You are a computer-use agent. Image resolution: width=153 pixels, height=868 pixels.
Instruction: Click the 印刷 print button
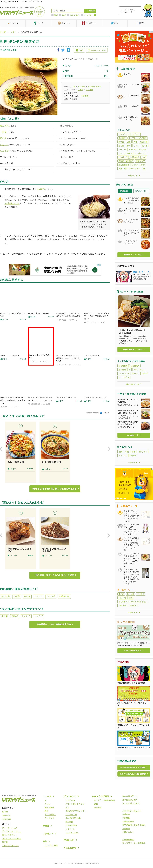coord(79,50)
